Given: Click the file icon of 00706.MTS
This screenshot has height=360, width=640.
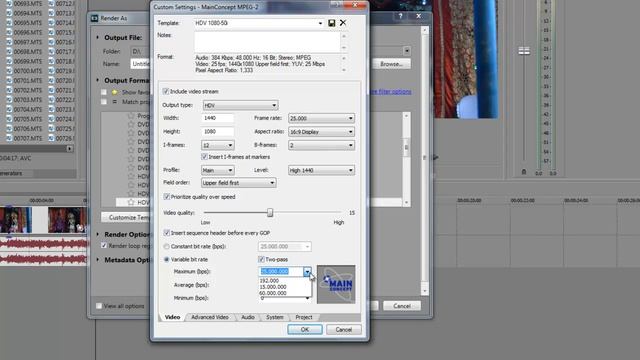Looking at the screenshot, I should coord(9,129).
